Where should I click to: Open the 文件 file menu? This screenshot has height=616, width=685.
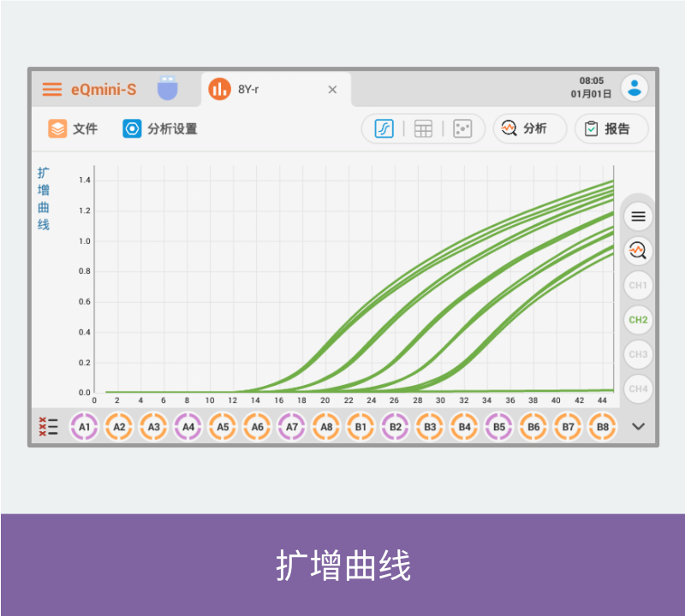[x=74, y=129]
